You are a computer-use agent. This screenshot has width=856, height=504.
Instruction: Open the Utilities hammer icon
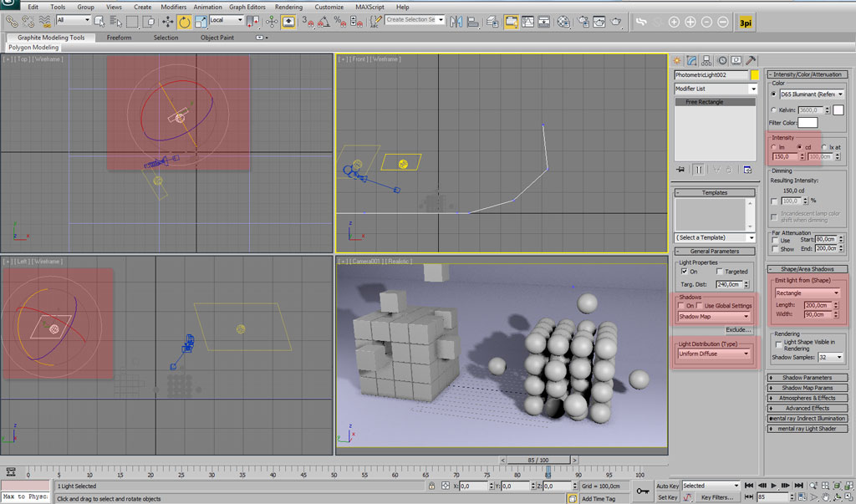point(751,61)
